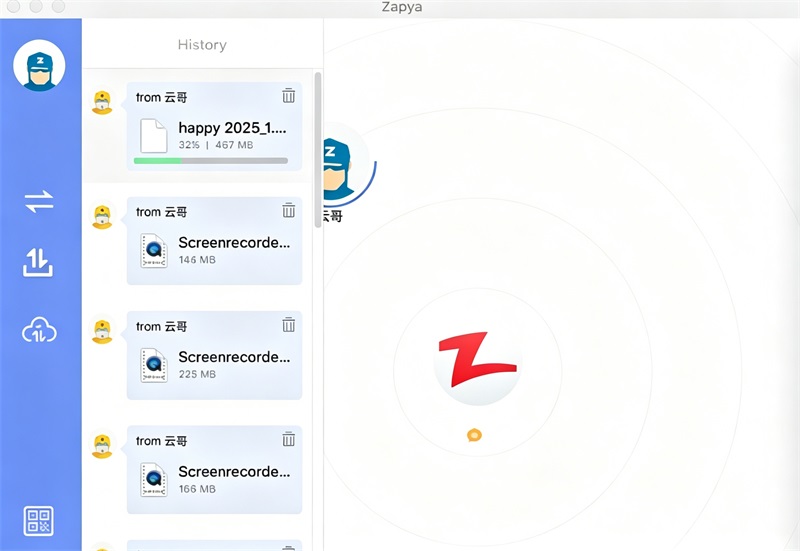Click the video file icon of 166 MB entry
The width and height of the screenshot is (800, 551).
click(154, 480)
